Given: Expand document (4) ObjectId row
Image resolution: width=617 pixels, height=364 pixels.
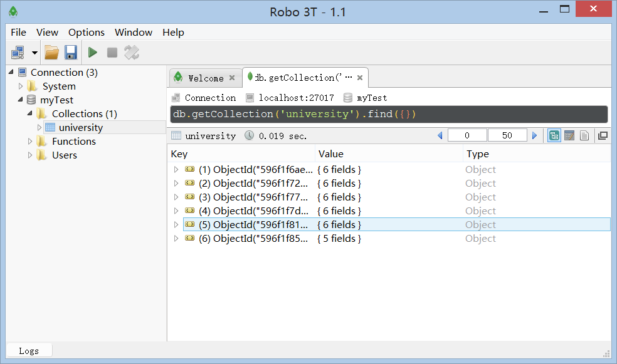Looking at the screenshot, I should click(x=176, y=211).
